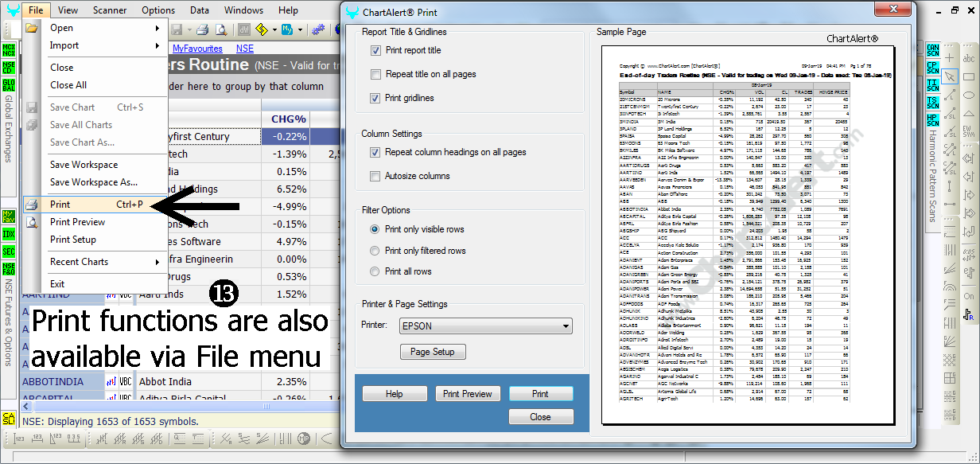Click the CA SL icon beside the status bar
This screenshot has width=980, height=464.
tap(9, 419)
